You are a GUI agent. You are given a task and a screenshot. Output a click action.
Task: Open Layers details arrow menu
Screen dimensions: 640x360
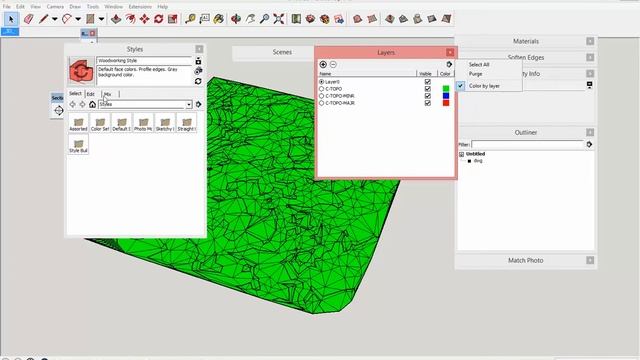(449, 64)
